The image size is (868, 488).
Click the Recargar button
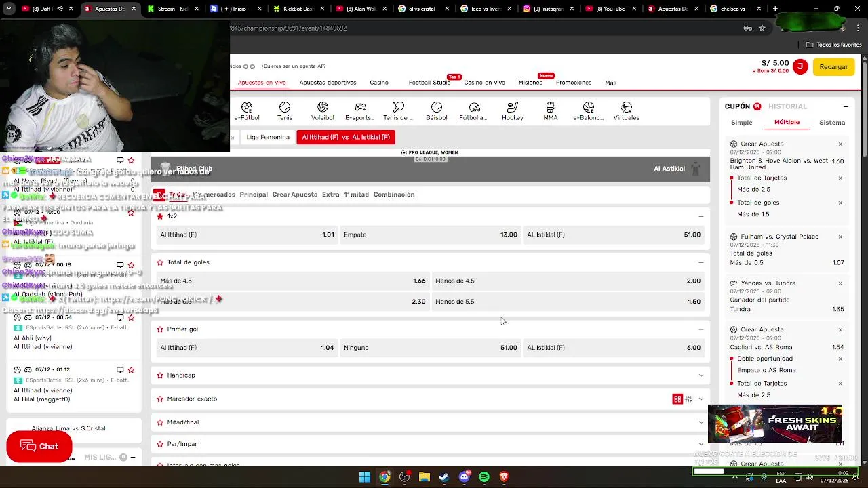pyautogui.click(x=833, y=66)
